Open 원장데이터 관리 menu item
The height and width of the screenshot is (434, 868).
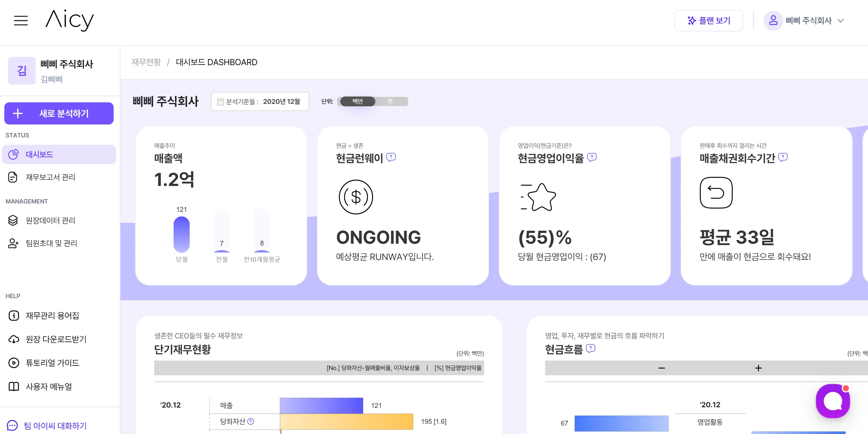(51, 220)
